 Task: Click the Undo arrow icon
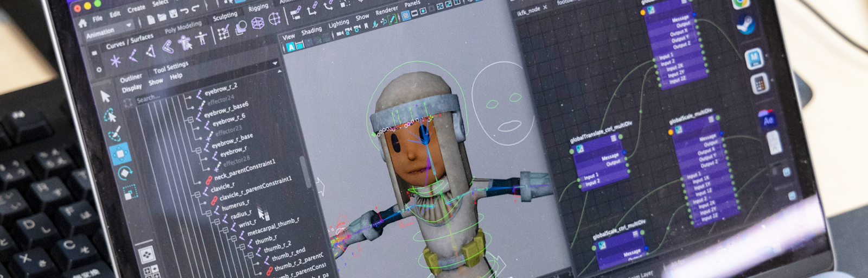(184, 11)
